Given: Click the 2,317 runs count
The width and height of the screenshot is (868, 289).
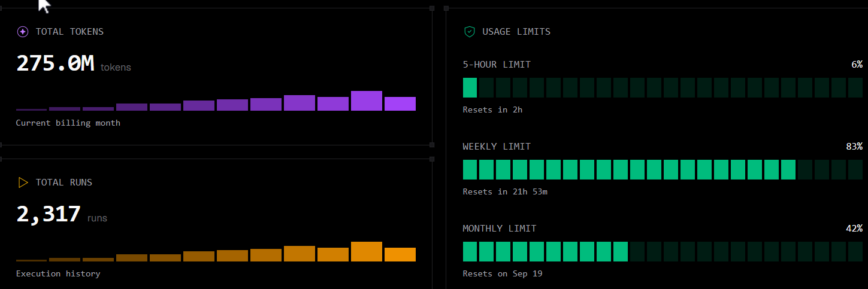Looking at the screenshot, I should pyautogui.click(x=49, y=214).
